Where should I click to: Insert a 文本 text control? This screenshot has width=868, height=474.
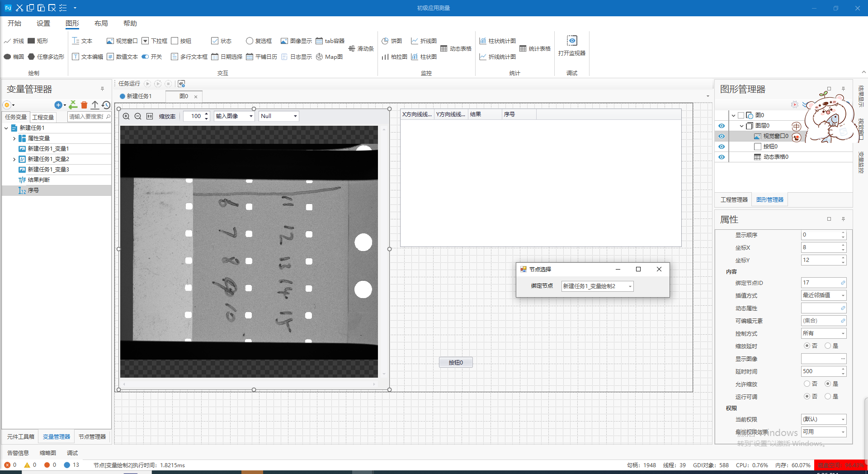(82, 41)
